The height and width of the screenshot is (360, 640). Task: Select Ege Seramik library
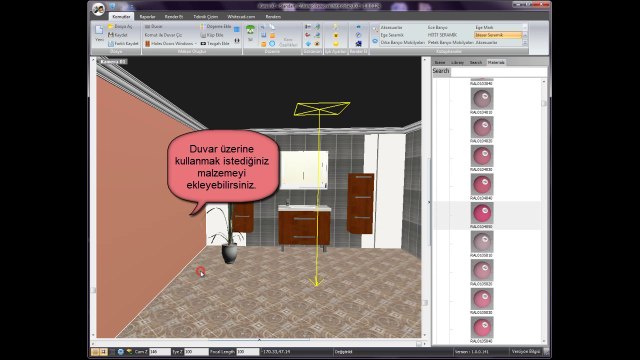[x=392, y=35]
